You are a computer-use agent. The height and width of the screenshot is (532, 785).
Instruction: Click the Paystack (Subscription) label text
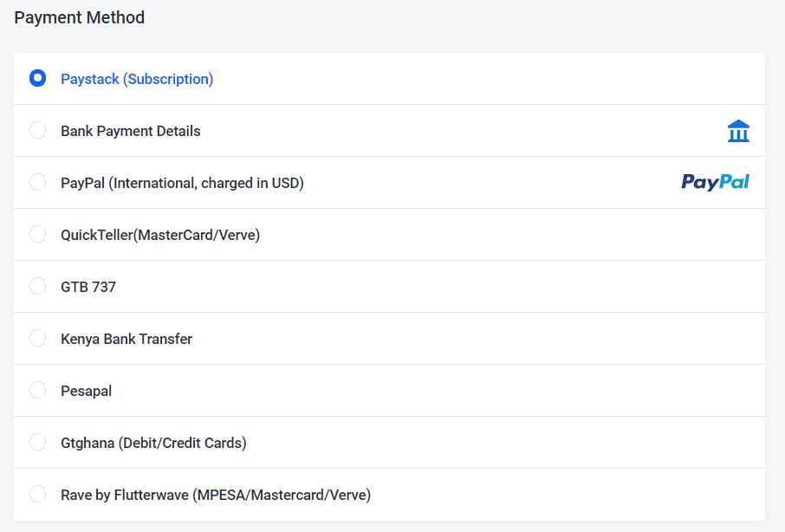click(x=137, y=79)
